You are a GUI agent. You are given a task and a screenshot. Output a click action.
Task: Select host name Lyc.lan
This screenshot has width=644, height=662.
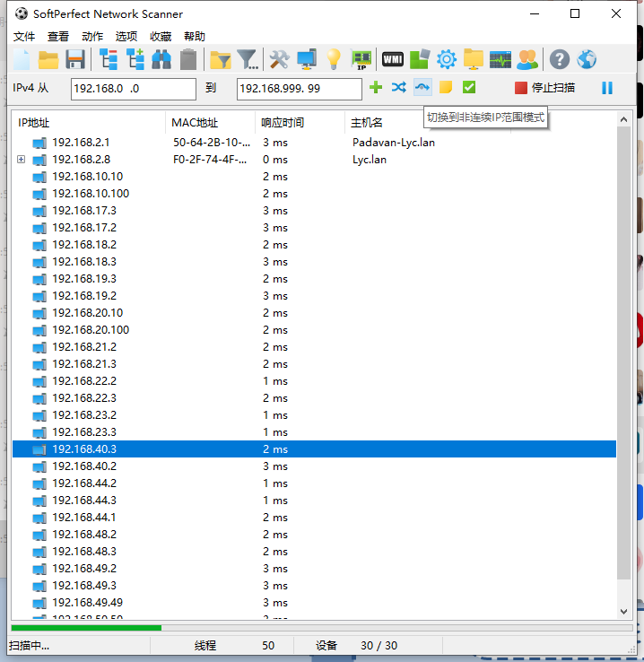tap(370, 160)
